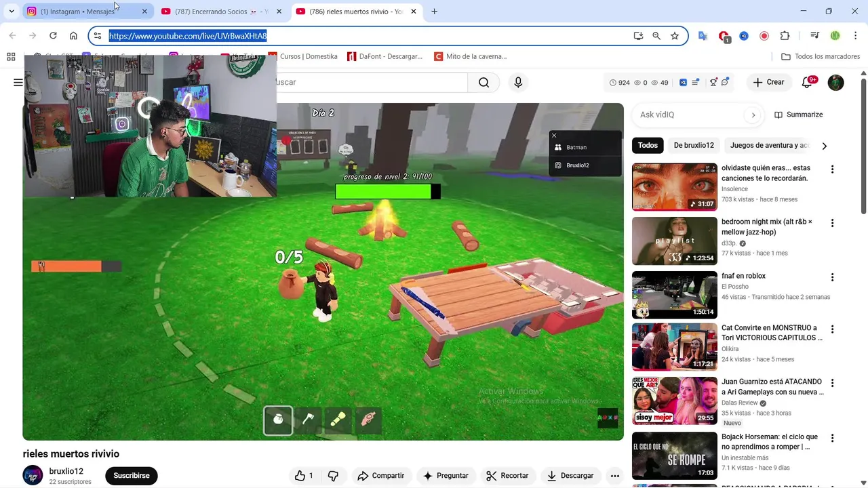Open options menu for 'Juan Guarnizo' video

pos(832,383)
